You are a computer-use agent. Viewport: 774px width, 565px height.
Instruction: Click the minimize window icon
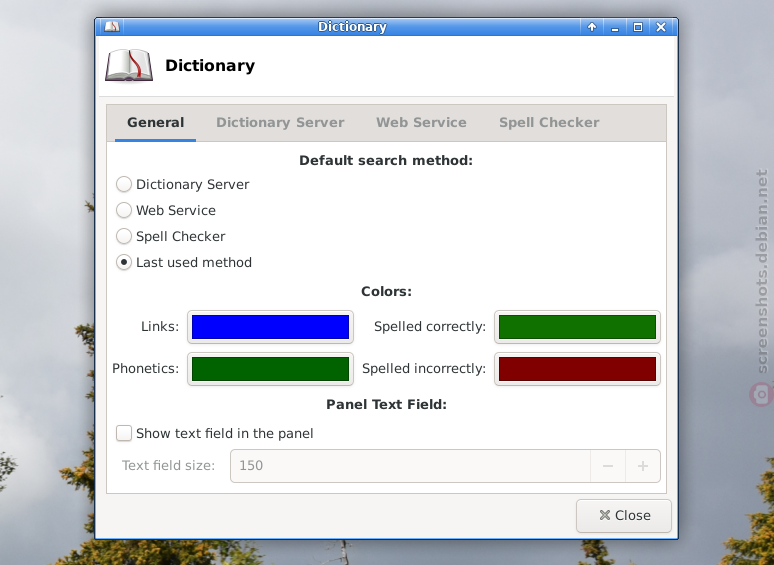click(615, 27)
